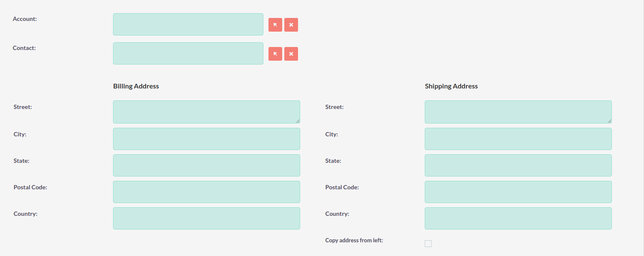Select the Billing Address City field

[x=206, y=138]
